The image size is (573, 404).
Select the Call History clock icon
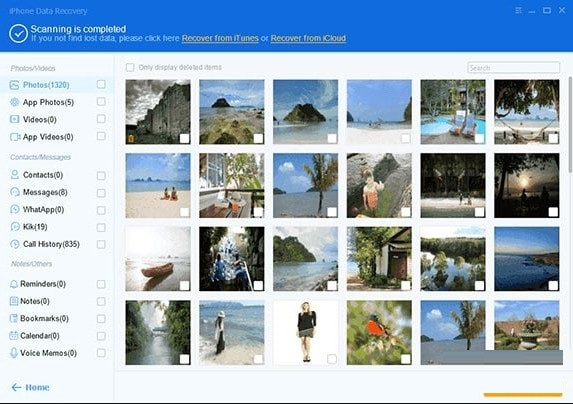[15, 244]
